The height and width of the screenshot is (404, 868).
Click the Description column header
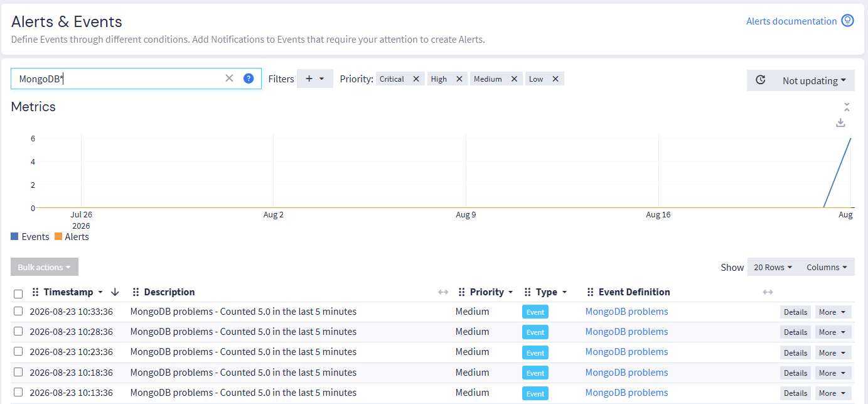[x=169, y=292]
